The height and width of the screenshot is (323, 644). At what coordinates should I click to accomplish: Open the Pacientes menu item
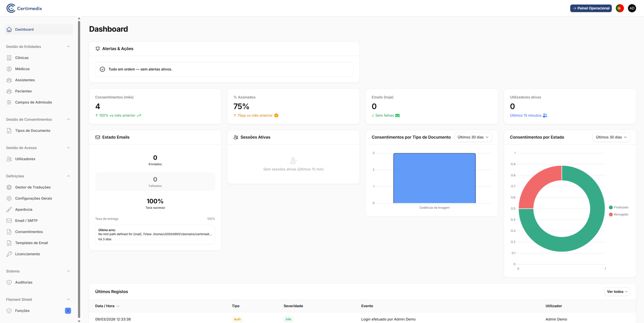pyautogui.click(x=23, y=91)
